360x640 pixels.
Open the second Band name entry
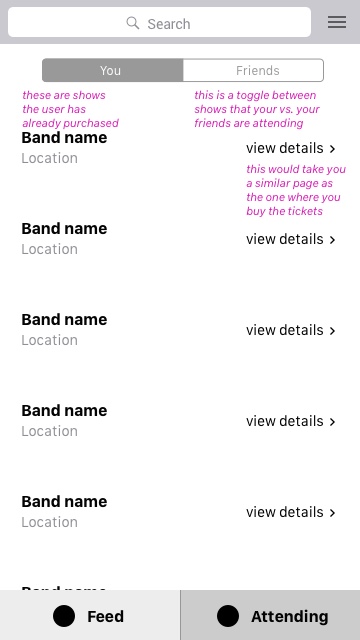tap(64, 229)
